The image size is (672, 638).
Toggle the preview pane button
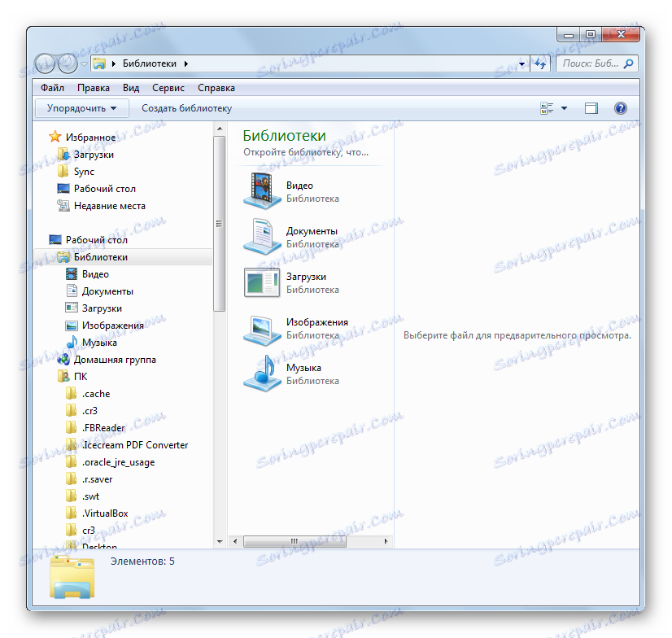591,107
